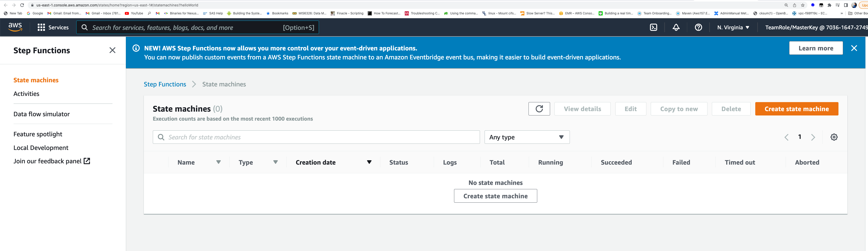Open the YouTube bookmark

(x=134, y=13)
